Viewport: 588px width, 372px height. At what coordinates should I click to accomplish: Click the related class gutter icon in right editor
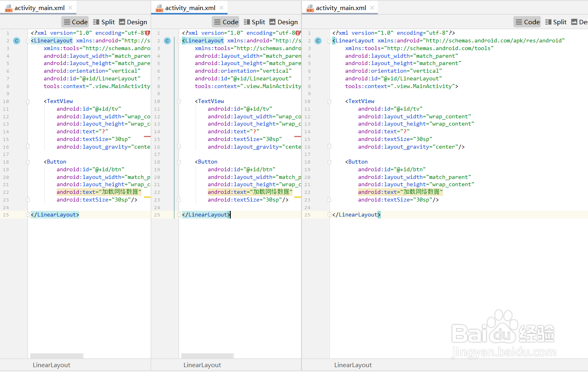pos(318,41)
